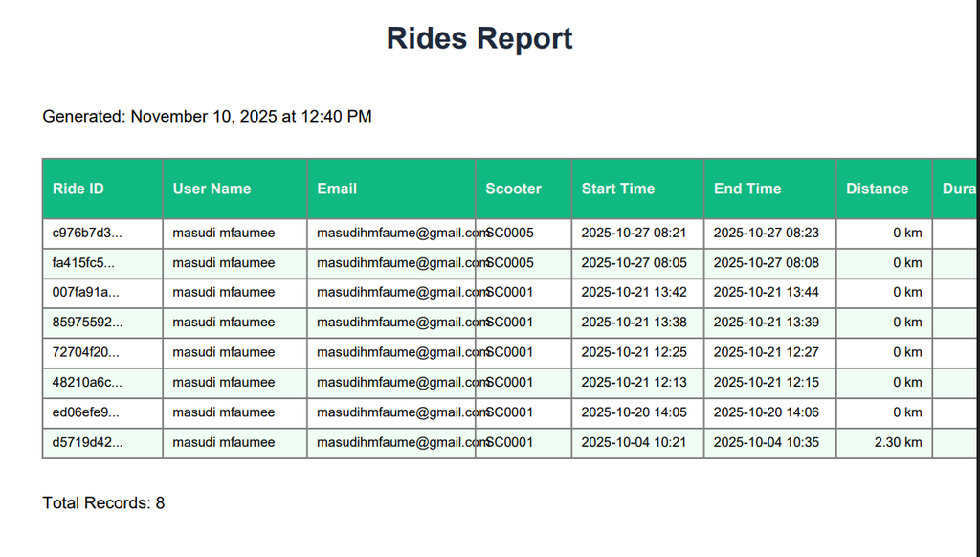Click the End Time column header
Image resolution: width=980 pixels, height=557 pixels.
747,189
